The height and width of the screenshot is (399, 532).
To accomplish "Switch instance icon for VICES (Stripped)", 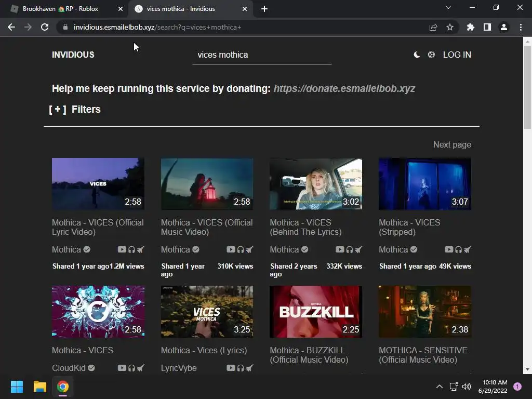I will tap(467, 250).
